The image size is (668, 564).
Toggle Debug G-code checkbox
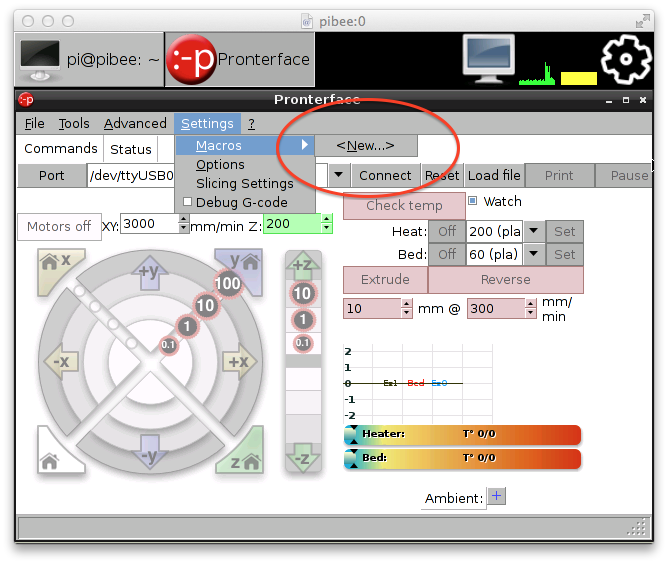pyautogui.click(x=187, y=202)
